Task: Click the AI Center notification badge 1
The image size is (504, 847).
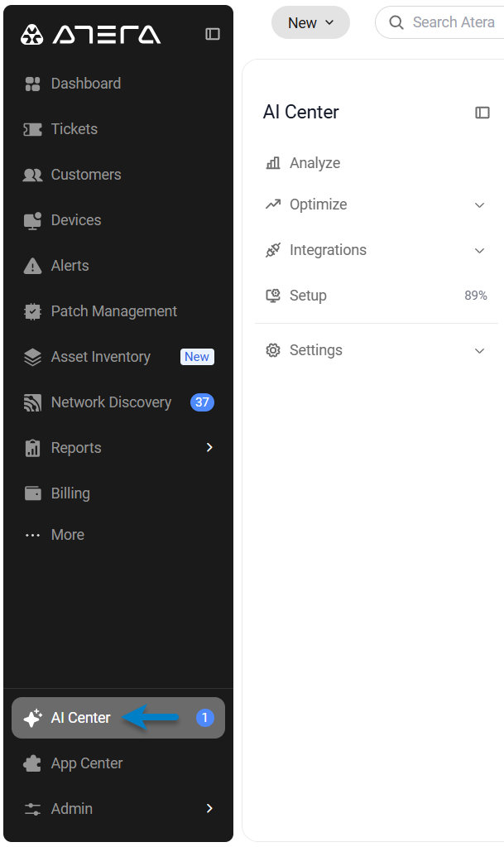Action: point(204,718)
